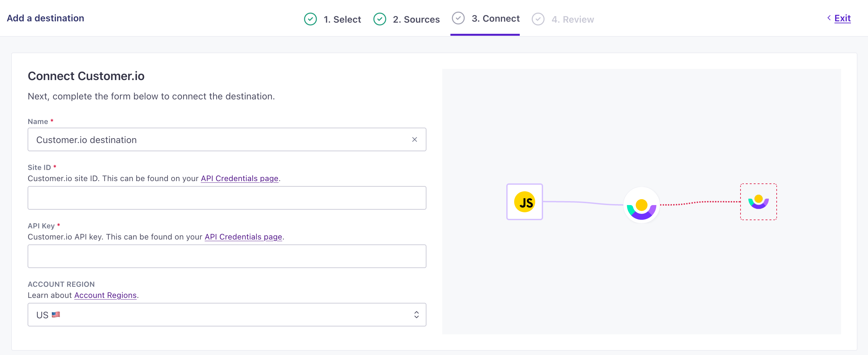This screenshot has height=355, width=868.
Task: Click the circle icon for step 3 Connect
Action: pos(458,18)
